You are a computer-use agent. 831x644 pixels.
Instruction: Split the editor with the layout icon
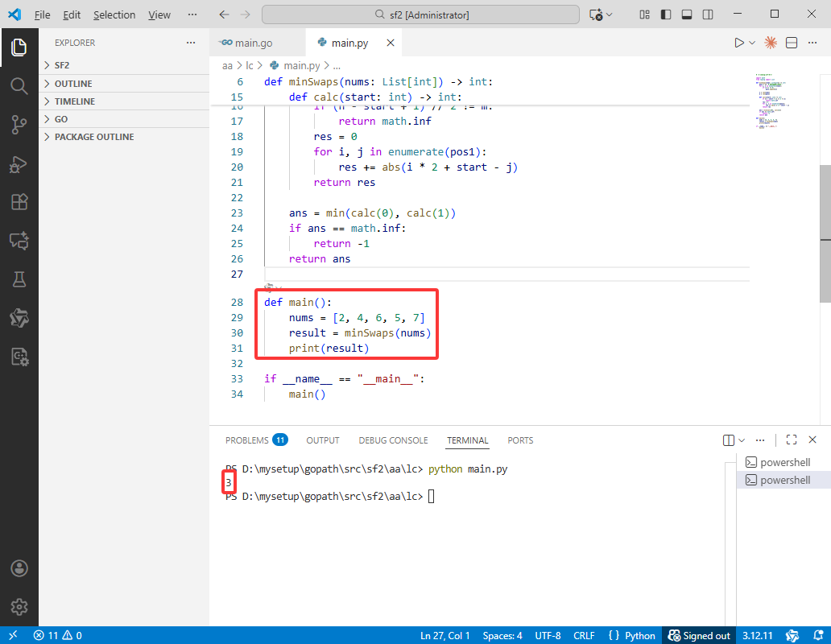click(x=792, y=43)
